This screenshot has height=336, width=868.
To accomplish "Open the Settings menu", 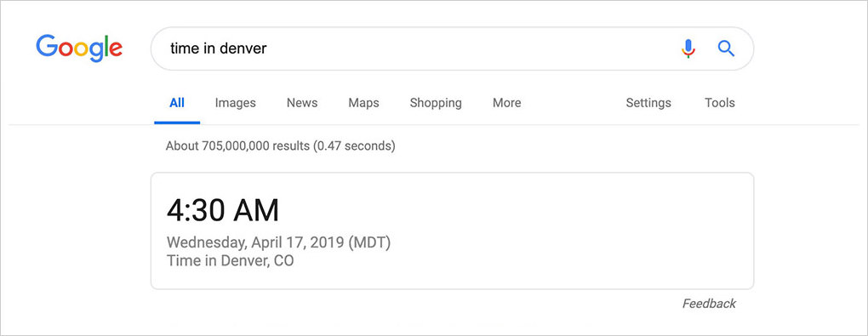I will [x=648, y=103].
